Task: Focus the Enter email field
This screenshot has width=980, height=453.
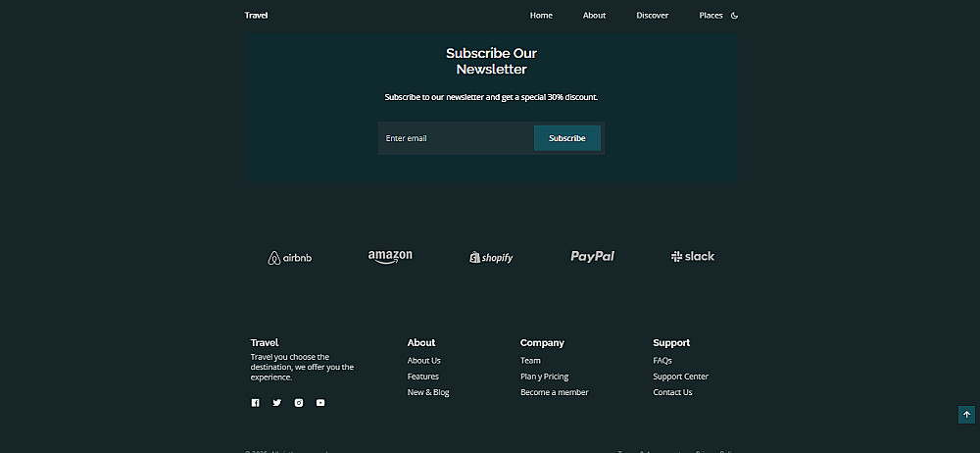Action: (x=456, y=138)
